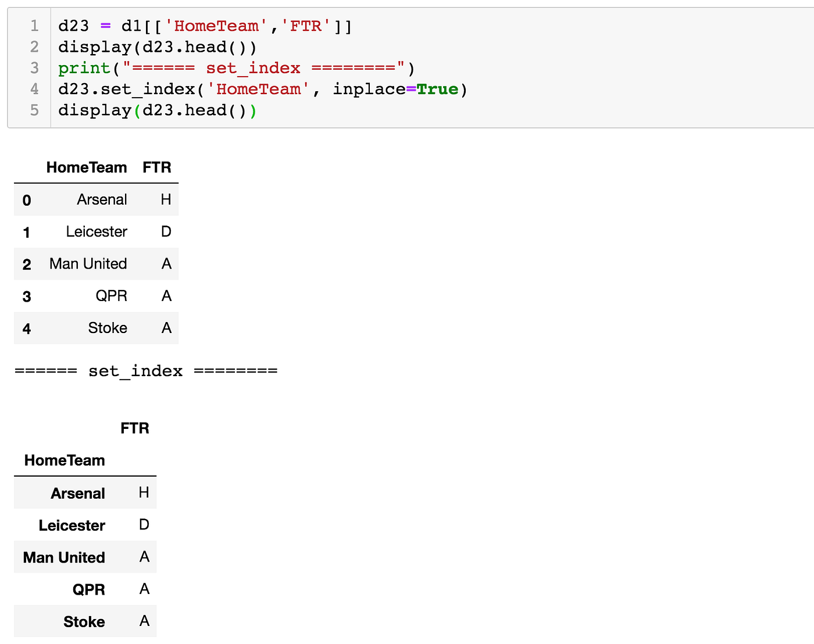Viewport: 814px width, 644px height.
Task: Click the red "====== set_index ========" string in code
Action: coord(263,68)
